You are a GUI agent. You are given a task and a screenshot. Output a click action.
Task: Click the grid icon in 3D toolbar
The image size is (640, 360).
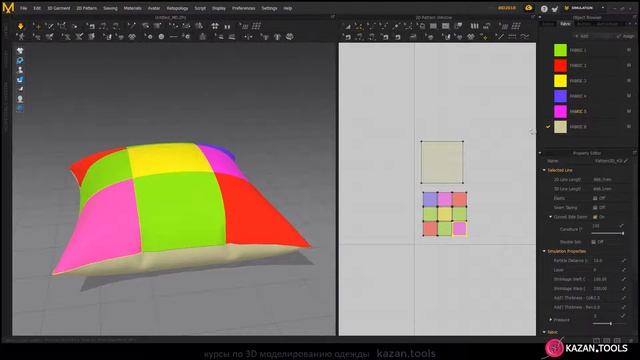(256, 26)
